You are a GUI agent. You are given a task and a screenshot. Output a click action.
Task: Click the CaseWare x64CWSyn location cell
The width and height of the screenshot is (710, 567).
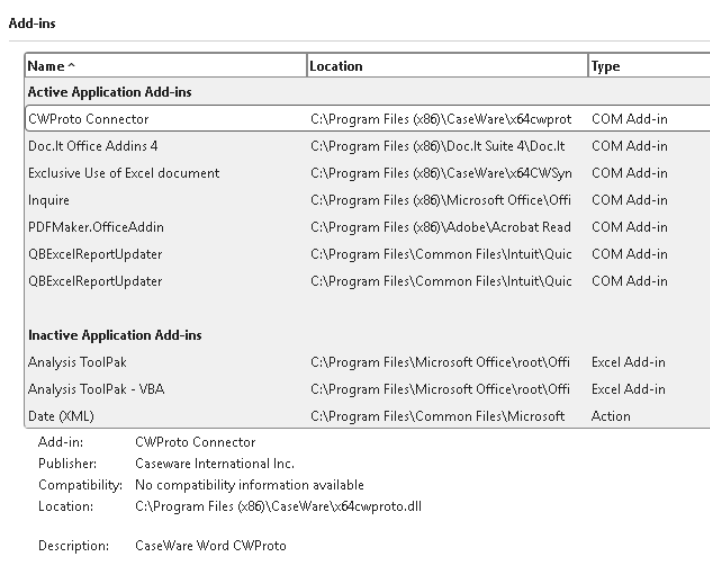point(441,173)
